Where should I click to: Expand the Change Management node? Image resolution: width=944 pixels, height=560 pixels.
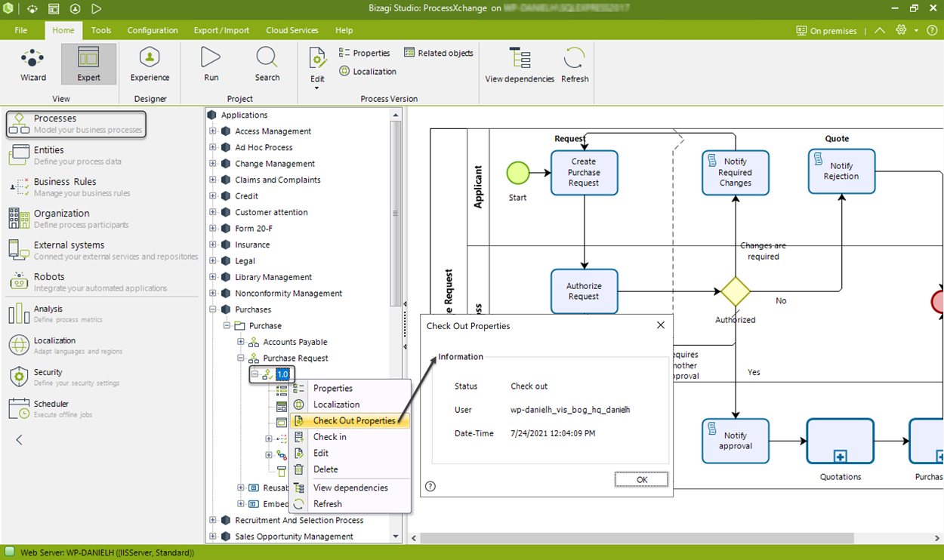pos(212,164)
